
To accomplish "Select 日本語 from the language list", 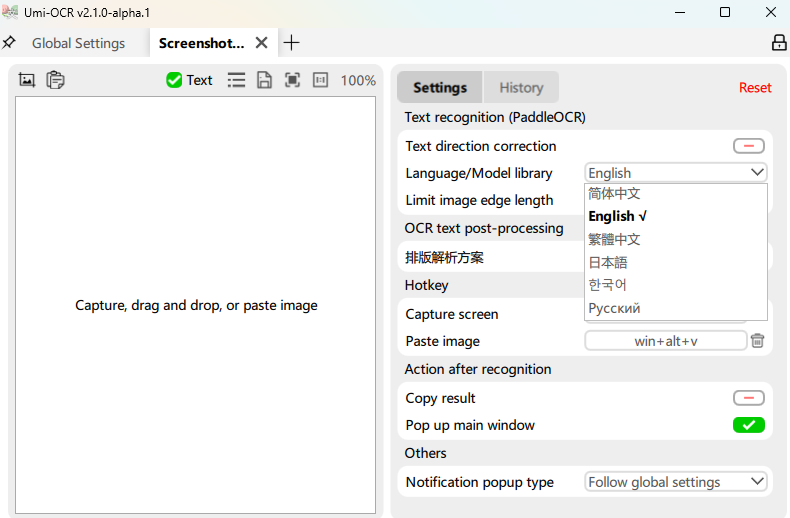I will [x=608, y=262].
